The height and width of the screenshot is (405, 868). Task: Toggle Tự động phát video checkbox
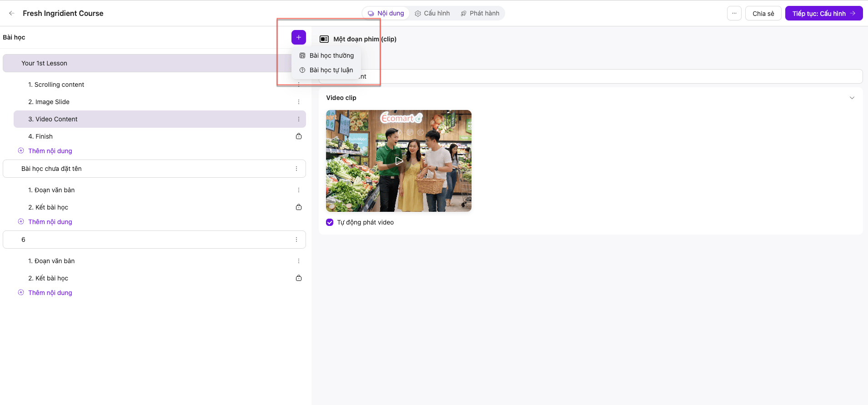coord(330,222)
